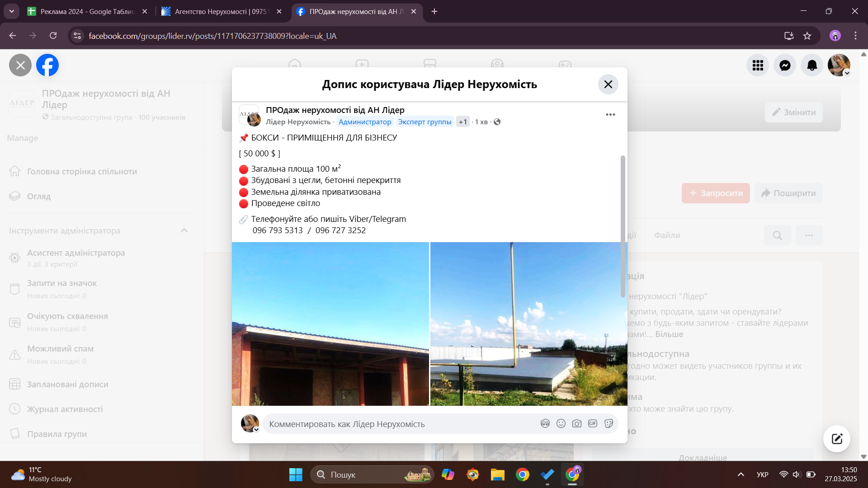Click the Администратор badge link

[365, 122]
